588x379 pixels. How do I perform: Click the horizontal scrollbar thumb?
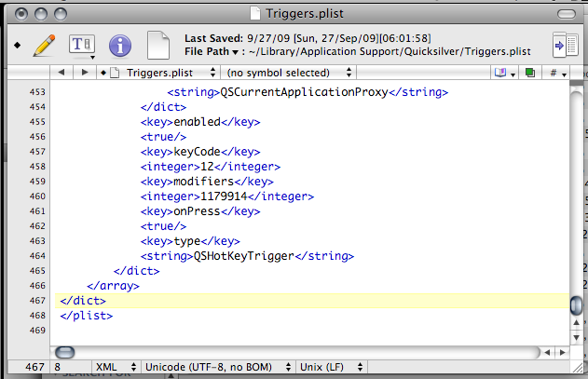65,352
